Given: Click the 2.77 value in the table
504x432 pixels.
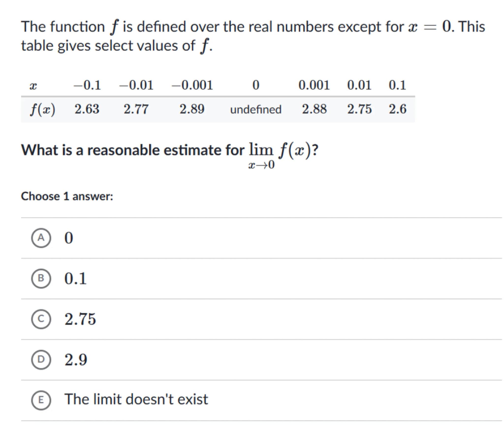Looking at the screenshot, I should coord(136,109).
